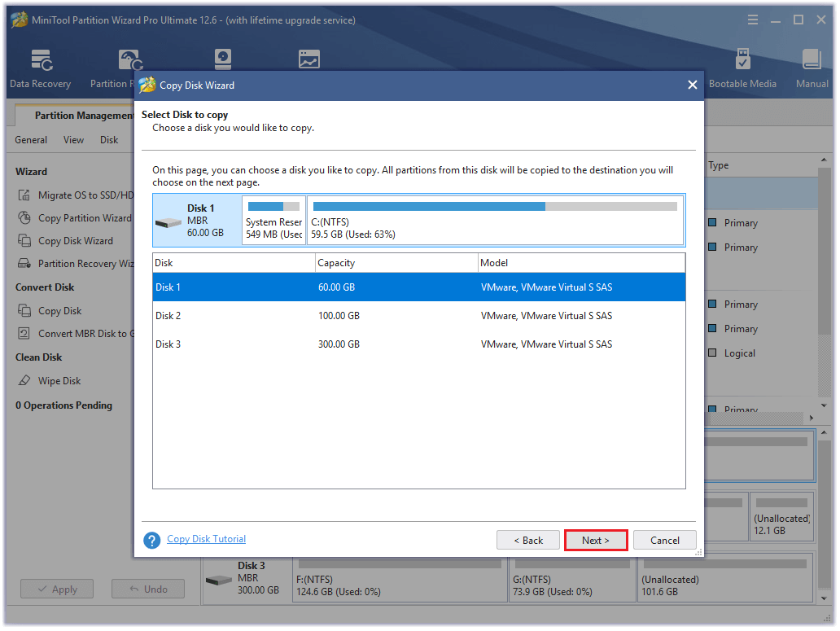Open the Manual icon

[x=812, y=61]
